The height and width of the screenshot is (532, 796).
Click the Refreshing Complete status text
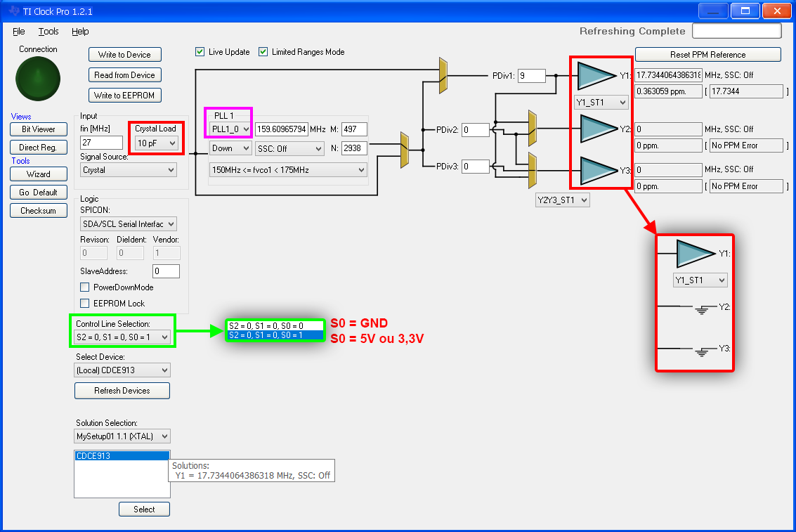(x=632, y=31)
